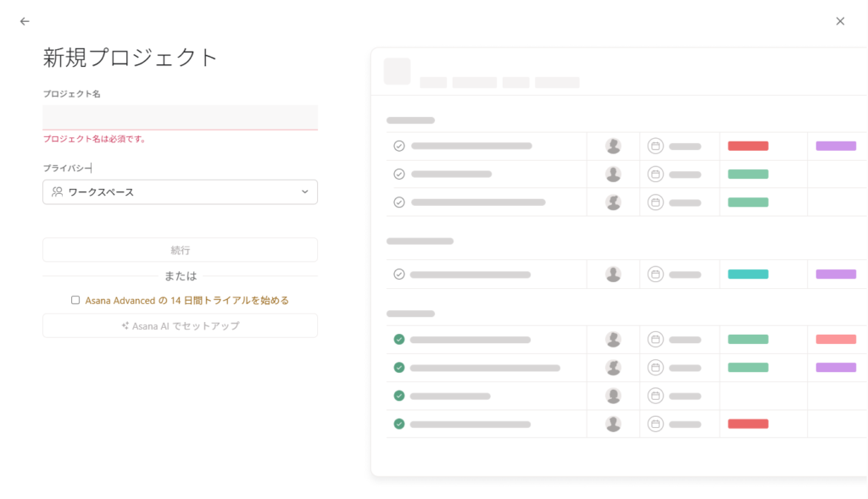868x499 pixels.
Task: Click the sparkle icon beside Asana AI
Action: coord(125,326)
